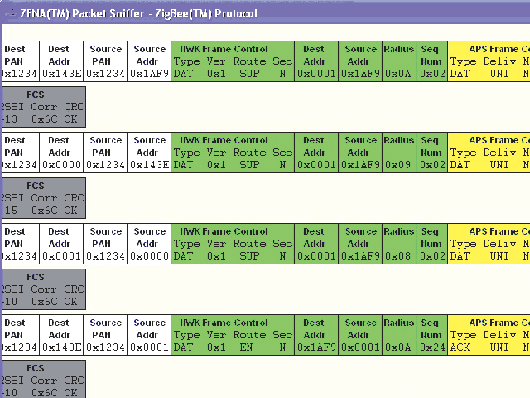Click Source Addr 0x1AF9 in first packet MAC header

click(149, 61)
